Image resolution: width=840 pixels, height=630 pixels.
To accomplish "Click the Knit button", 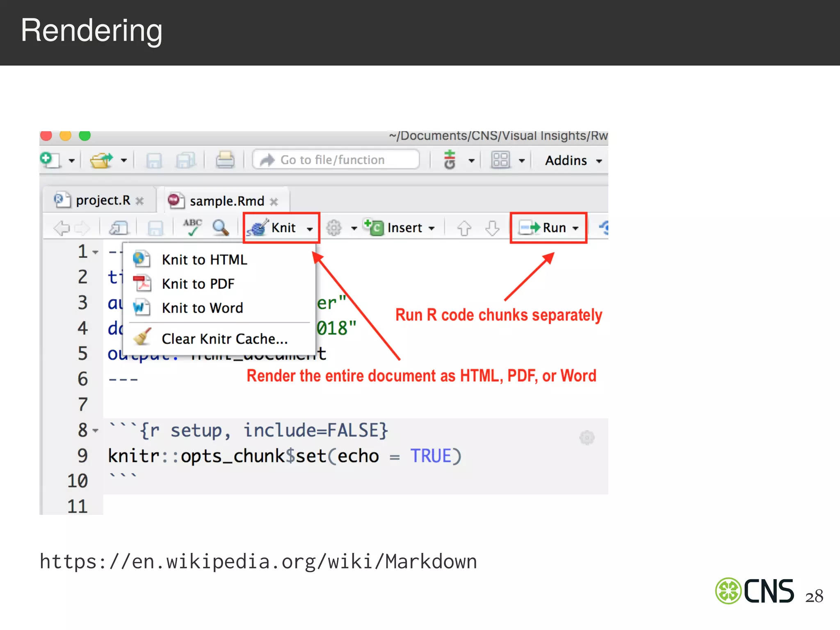I will tap(271, 228).
